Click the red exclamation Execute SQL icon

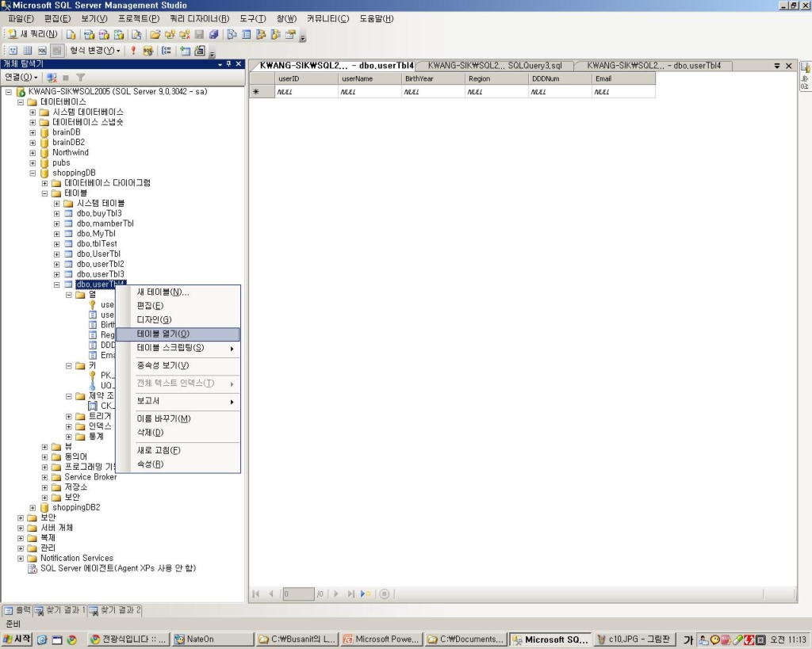click(x=133, y=50)
